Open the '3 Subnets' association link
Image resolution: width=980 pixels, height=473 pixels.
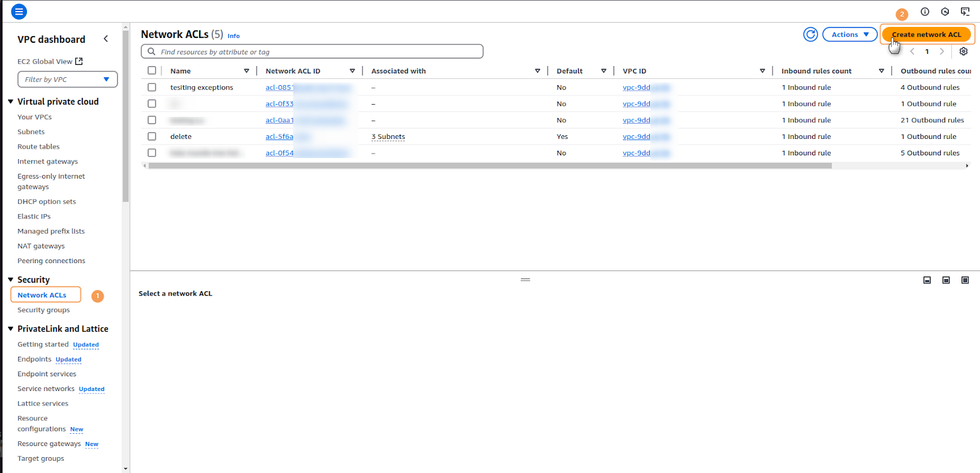tap(388, 137)
